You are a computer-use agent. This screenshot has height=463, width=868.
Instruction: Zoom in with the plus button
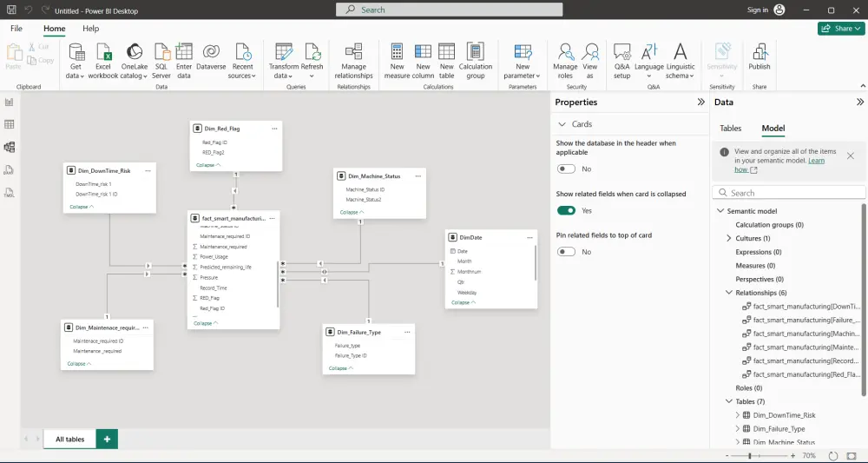(793, 456)
